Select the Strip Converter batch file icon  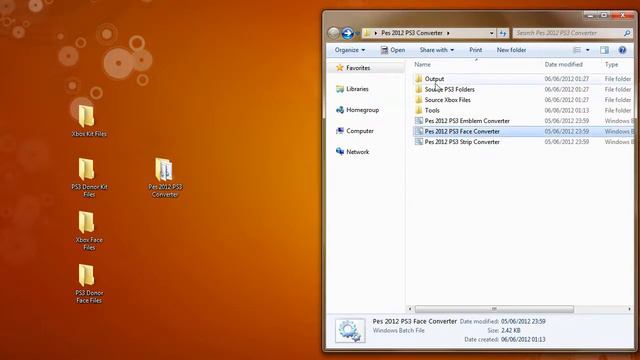[x=418, y=142]
